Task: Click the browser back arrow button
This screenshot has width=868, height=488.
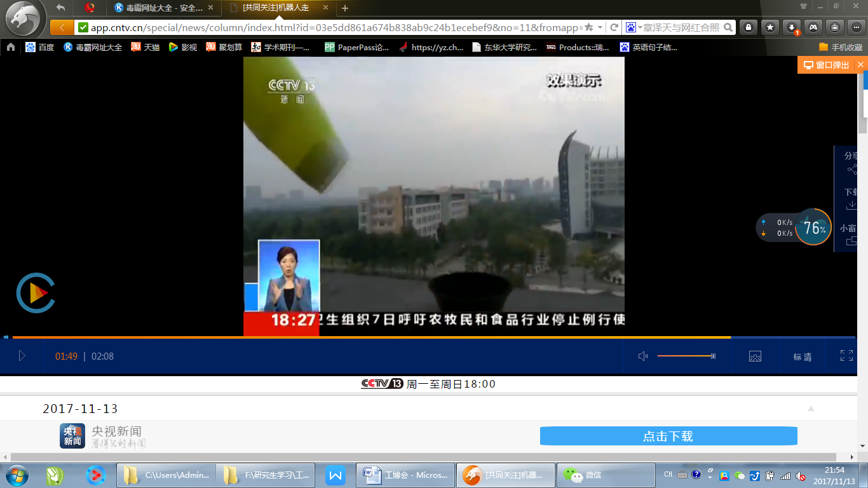Action: (x=62, y=27)
